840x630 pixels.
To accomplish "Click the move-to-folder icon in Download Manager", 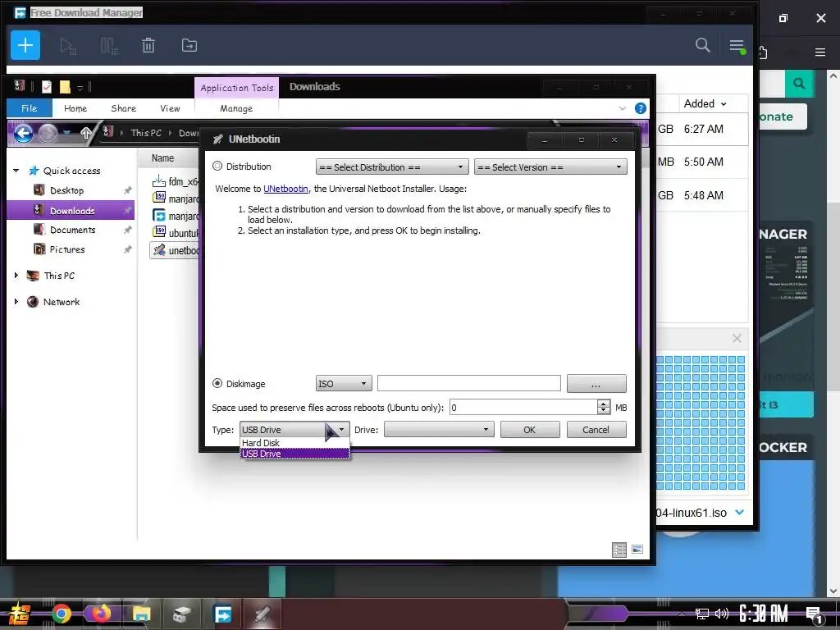I will pyautogui.click(x=189, y=46).
